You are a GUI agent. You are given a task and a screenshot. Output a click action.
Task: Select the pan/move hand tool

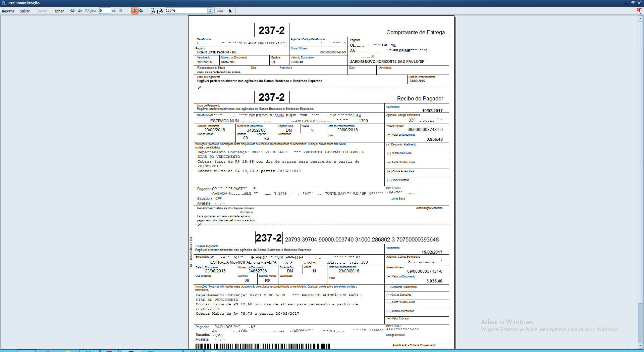220,11
